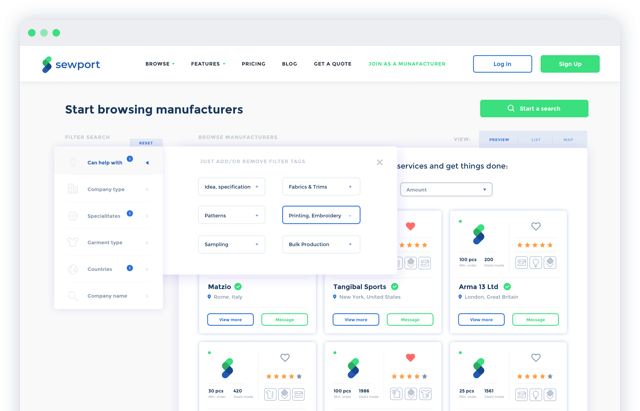The width and height of the screenshot is (640, 411).
Task: Click the Company type building icon
Action: pos(72,188)
